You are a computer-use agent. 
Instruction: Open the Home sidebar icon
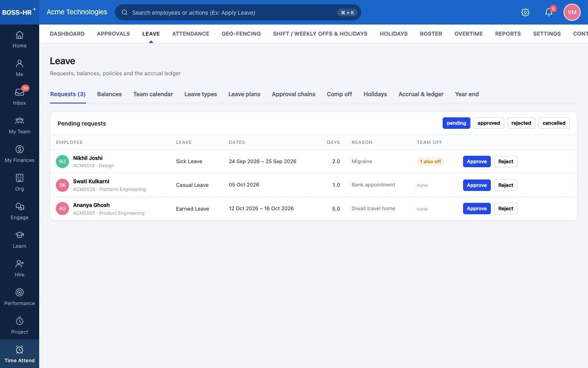pyautogui.click(x=20, y=39)
